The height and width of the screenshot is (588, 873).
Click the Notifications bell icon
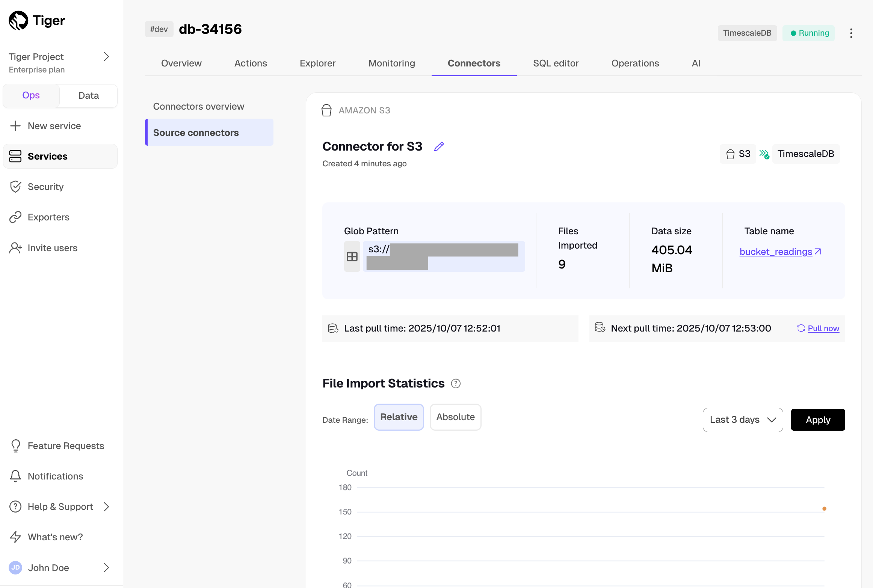[15, 476]
